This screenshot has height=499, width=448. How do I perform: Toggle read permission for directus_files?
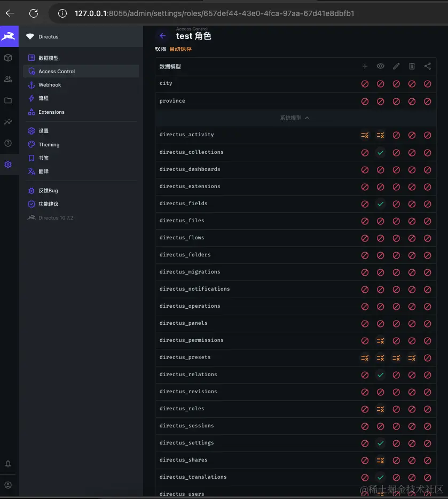point(380,221)
